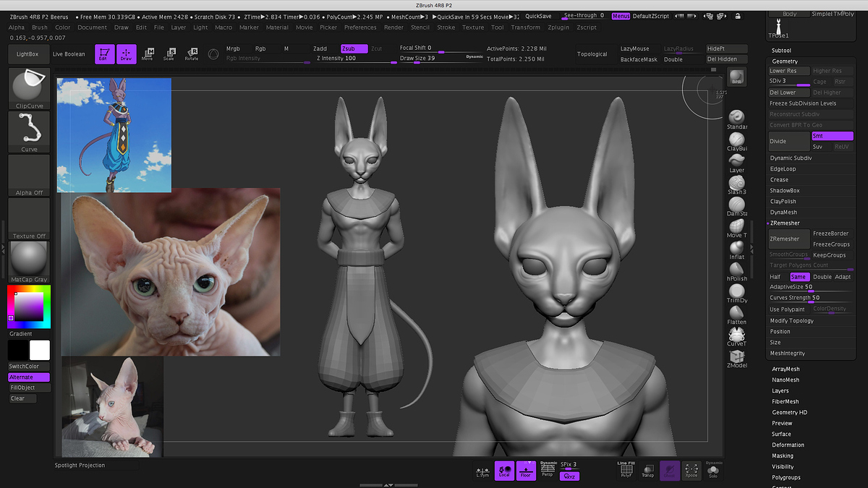Select the Scale gizmo tool
Image resolution: width=868 pixels, height=488 pixels.
click(x=169, y=54)
